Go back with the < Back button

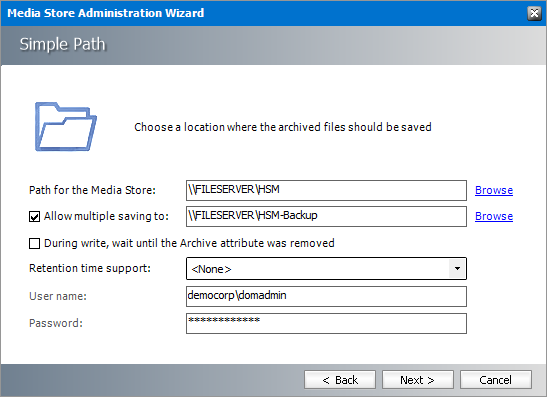340,380
